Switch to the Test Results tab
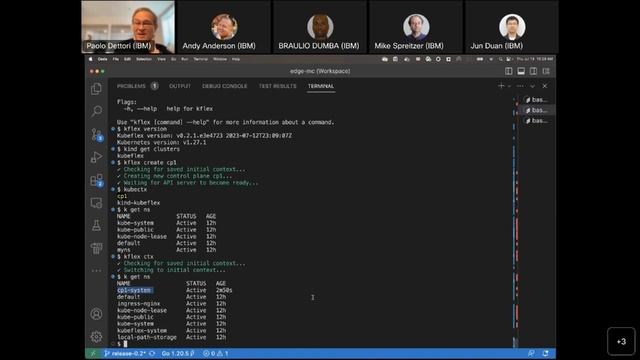This screenshot has width=640, height=360. [278, 86]
